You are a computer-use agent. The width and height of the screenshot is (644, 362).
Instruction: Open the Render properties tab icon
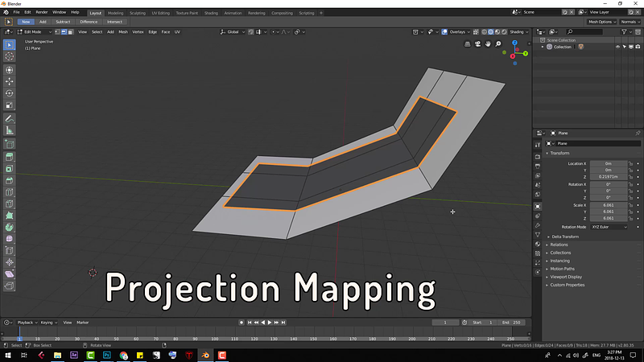(538, 156)
